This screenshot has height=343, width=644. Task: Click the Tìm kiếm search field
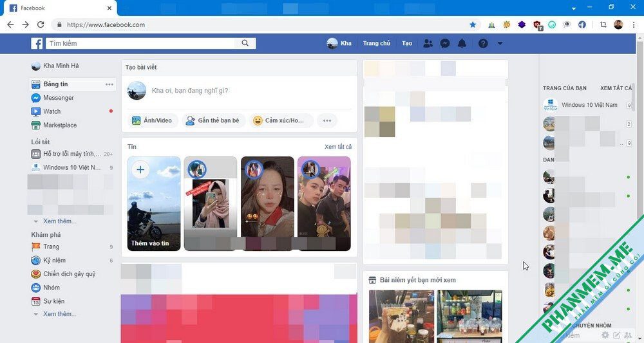(140, 43)
